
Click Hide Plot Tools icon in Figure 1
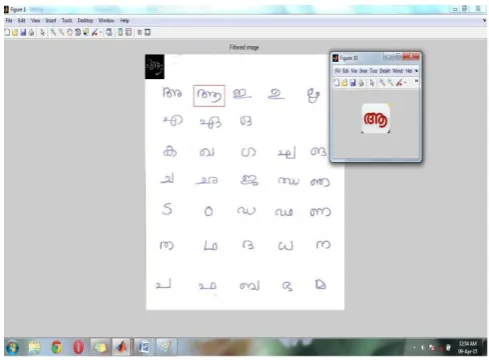click(x=140, y=32)
